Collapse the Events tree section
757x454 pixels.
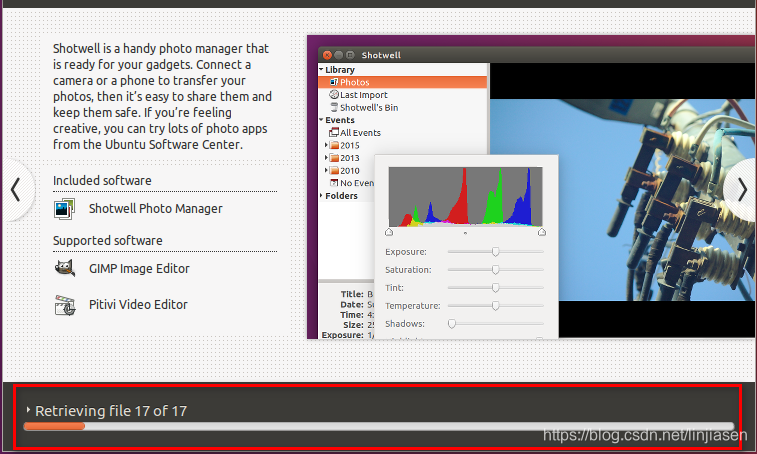(x=321, y=120)
